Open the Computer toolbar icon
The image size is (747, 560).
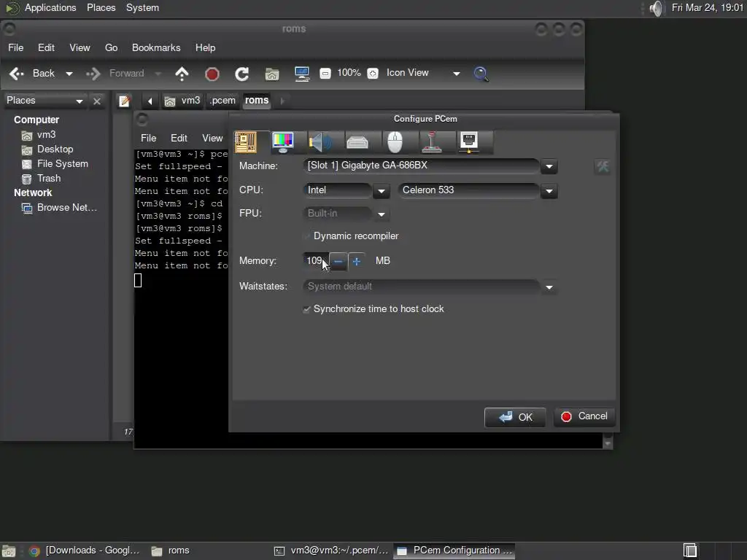302,74
